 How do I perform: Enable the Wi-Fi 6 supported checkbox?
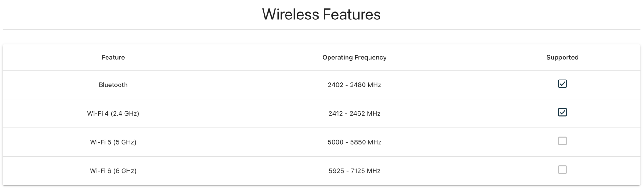562,170
